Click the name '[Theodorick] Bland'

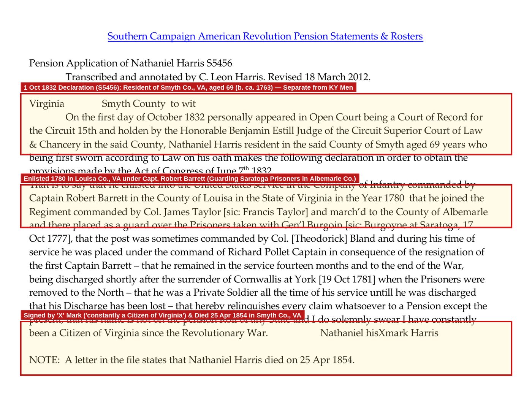334,239
